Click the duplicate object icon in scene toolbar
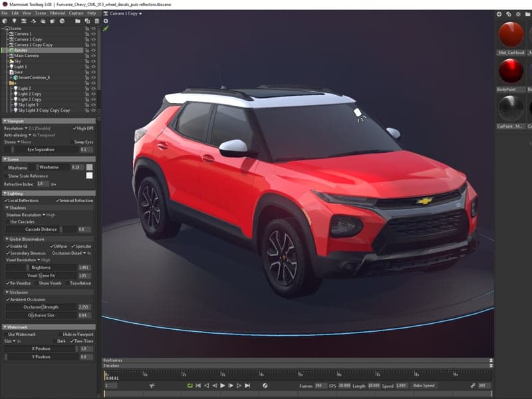 point(87,21)
